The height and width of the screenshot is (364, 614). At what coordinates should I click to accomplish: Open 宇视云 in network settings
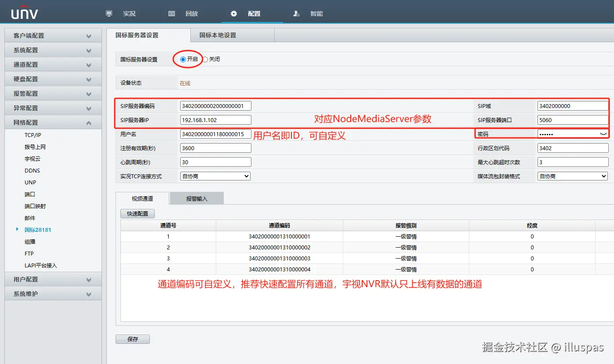(33, 159)
